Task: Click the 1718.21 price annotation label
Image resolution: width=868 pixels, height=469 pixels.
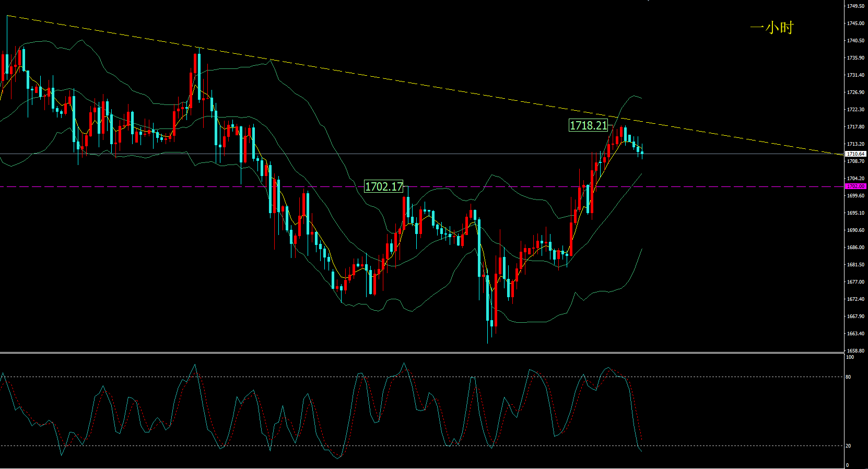Action: (x=588, y=125)
